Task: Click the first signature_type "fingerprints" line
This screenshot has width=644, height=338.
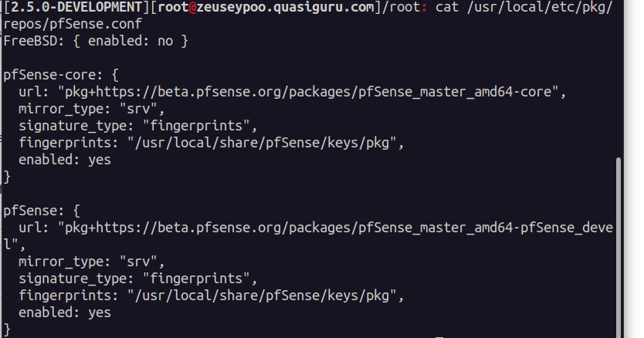Action: pyautogui.click(x=138, y=126)
